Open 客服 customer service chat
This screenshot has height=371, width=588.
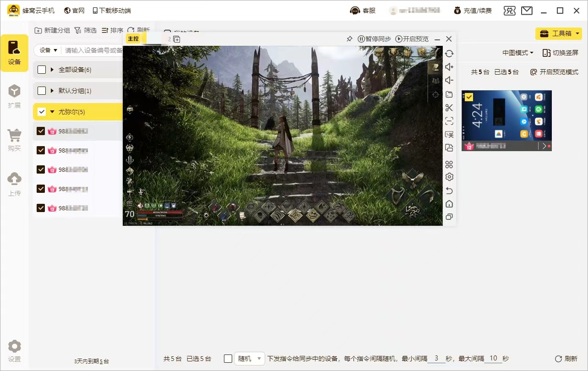[x=363, y=11]
